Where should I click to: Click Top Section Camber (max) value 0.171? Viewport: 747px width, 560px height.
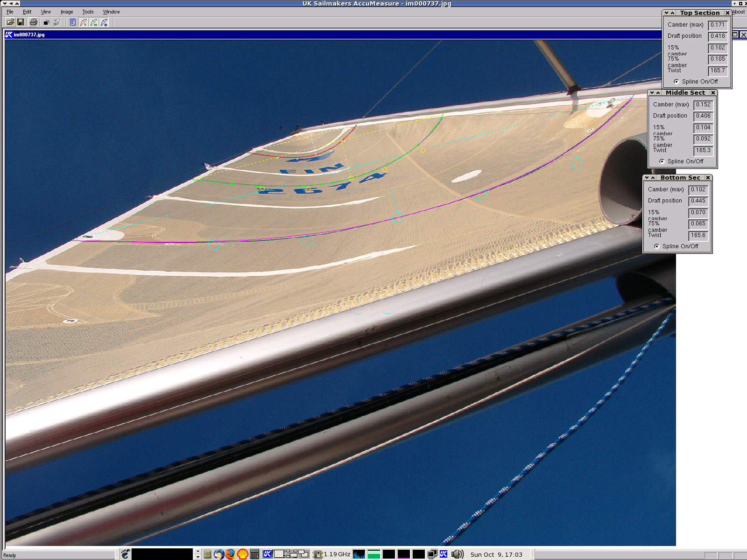coord(718,25)
